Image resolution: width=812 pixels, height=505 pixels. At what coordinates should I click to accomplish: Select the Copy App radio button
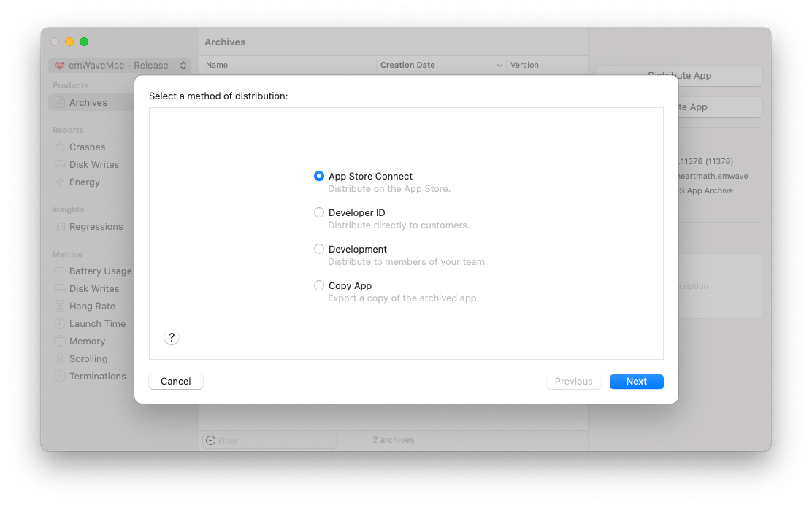319,286
